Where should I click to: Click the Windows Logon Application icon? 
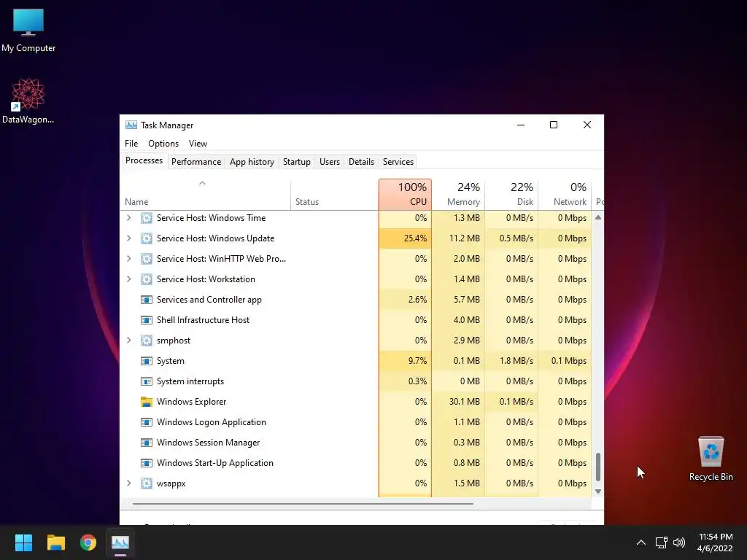pos(146,422)
